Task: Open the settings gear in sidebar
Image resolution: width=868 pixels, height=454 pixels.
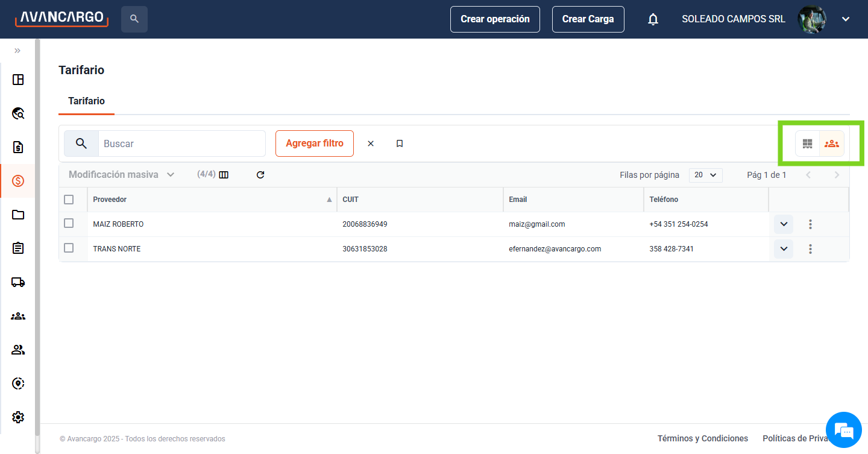Action: [18, 417]
